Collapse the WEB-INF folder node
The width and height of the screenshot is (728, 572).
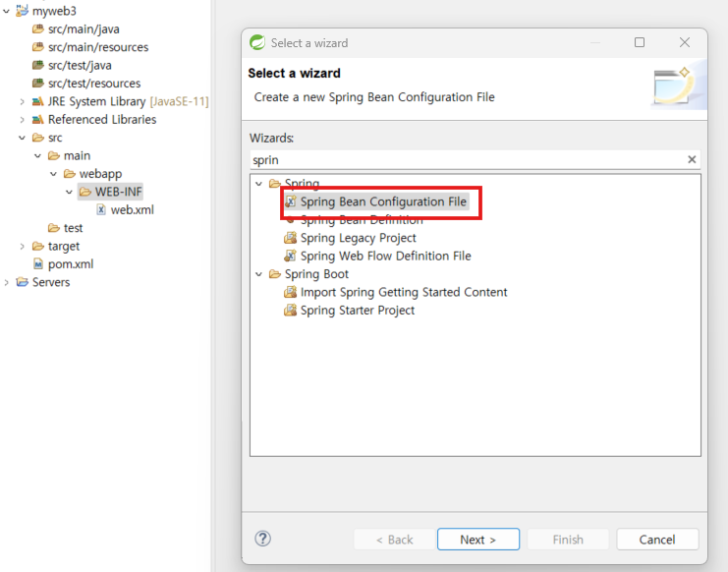click(x=69, y=192)
